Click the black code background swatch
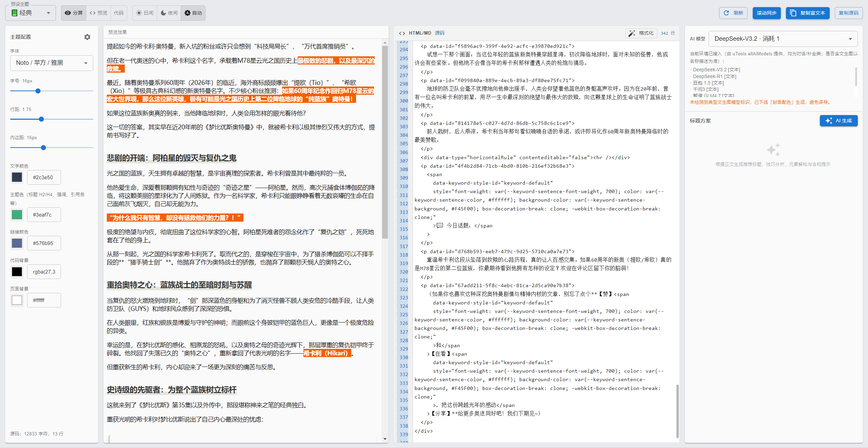Screen dimensions: 868x448 coord(17,272)
